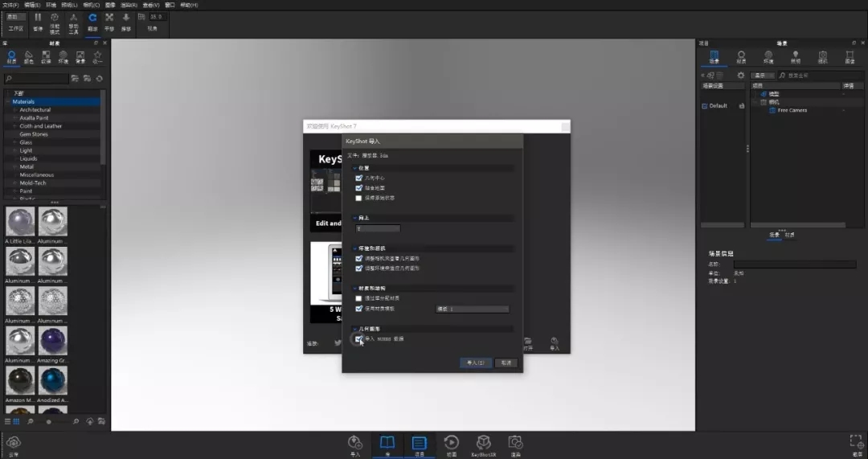The image size is (868, 459).
Task: Click the display filter button in scene tree
Action: tap(763, 76)
